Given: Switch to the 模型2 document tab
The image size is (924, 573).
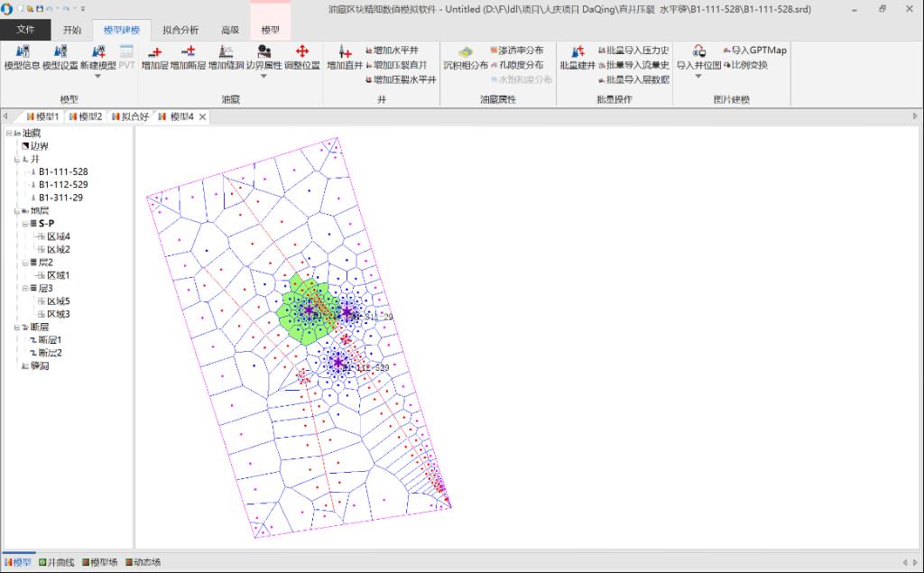Looking at the screenshot, I should (x=89, y=116).
